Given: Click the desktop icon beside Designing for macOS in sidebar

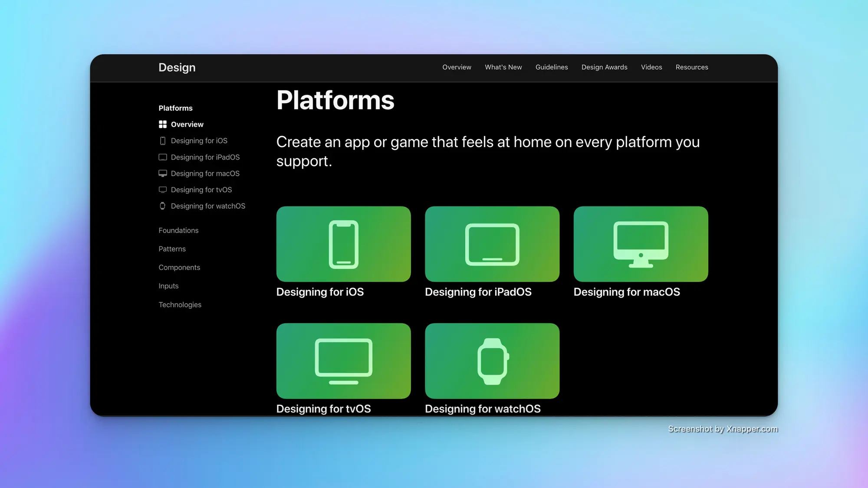Looking at the screenshot, I should [x=163, y=174].
